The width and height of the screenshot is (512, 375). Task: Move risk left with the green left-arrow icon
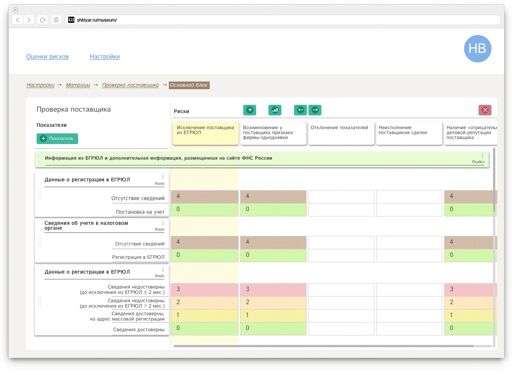[300, 110]
